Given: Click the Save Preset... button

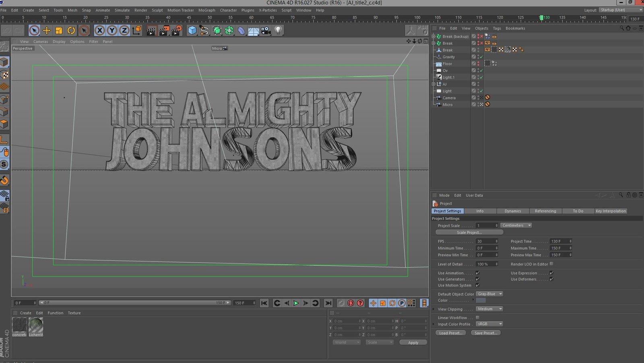Looking at the screenshot, I should tap(486, 333).
